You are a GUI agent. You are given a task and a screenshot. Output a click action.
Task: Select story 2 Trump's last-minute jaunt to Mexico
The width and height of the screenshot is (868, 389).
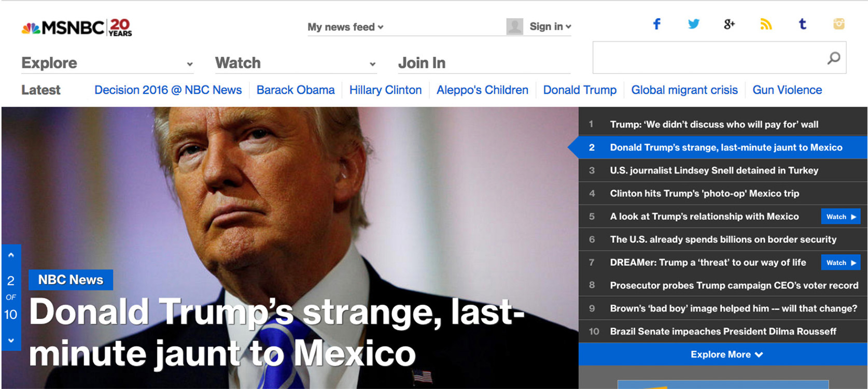[x=723, y=147]
